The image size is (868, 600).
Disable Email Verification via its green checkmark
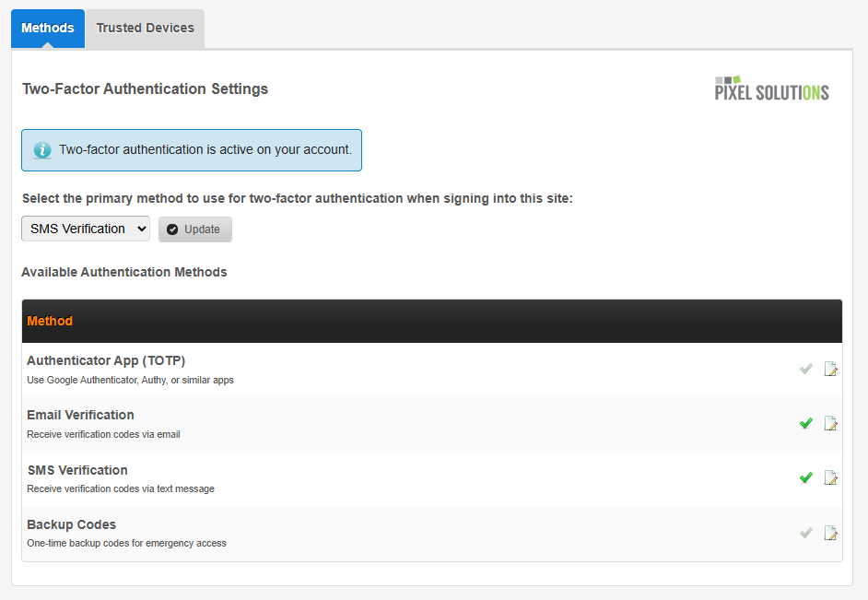[805, 423]
